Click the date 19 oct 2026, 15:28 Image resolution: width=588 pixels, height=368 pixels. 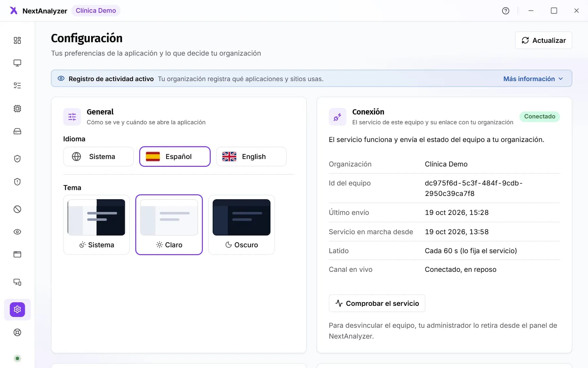(457, 213)
